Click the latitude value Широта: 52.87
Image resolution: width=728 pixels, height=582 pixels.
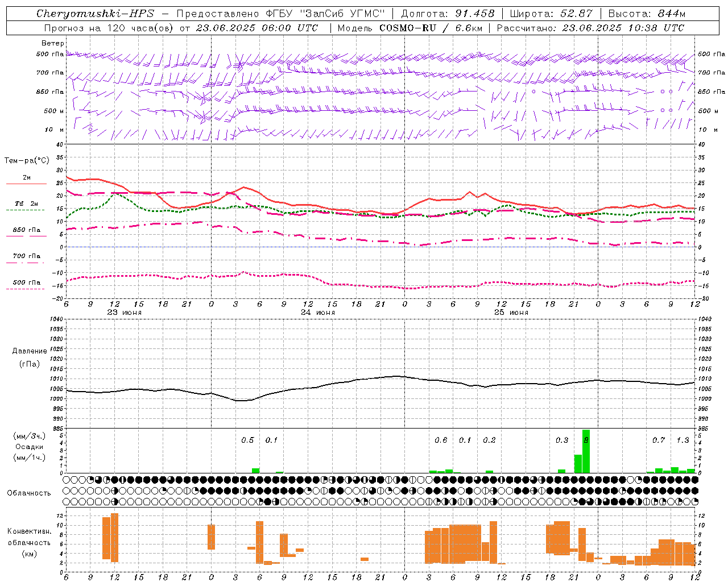click(x=551, y=14)
